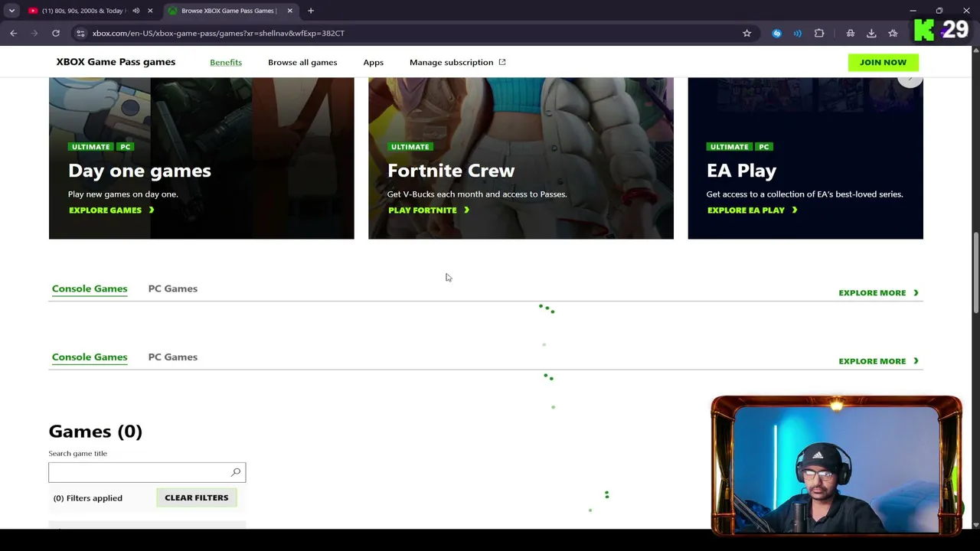Select the first PC Games tab
The height and width of the screenshot is (551, 980).
click(173, 289)
